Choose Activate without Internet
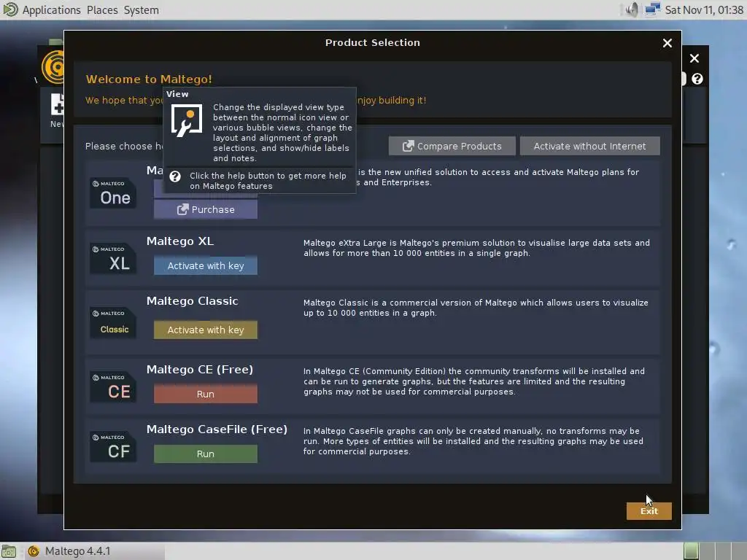The width and height of the screenshot is (747, 560). (x=589, y=146)
